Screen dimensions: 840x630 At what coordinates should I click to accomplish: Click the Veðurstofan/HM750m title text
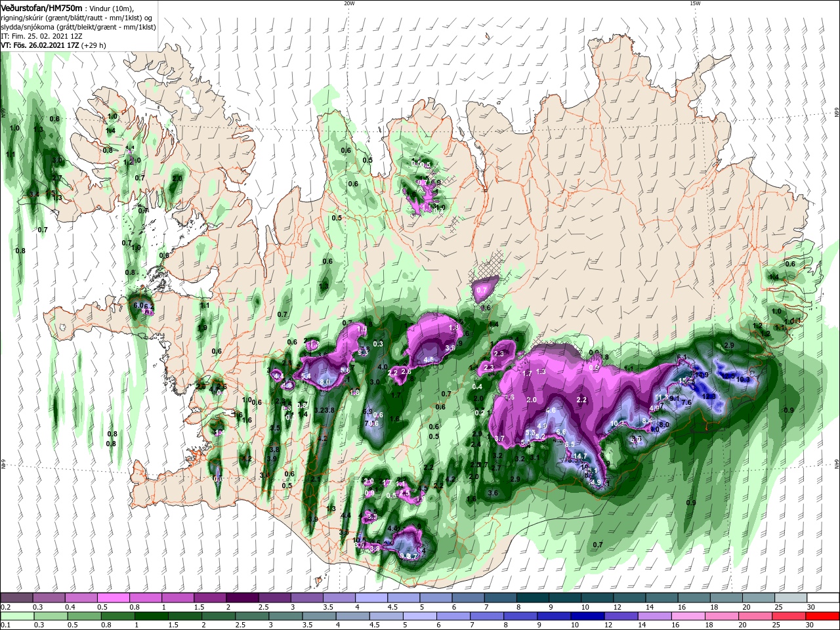coord(41,7)
